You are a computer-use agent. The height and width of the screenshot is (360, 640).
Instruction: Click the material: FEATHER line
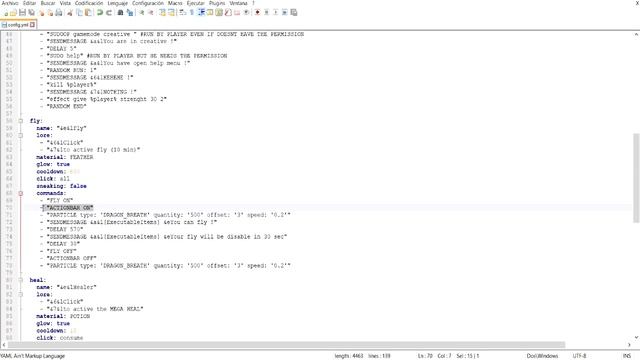coord(64,157)
